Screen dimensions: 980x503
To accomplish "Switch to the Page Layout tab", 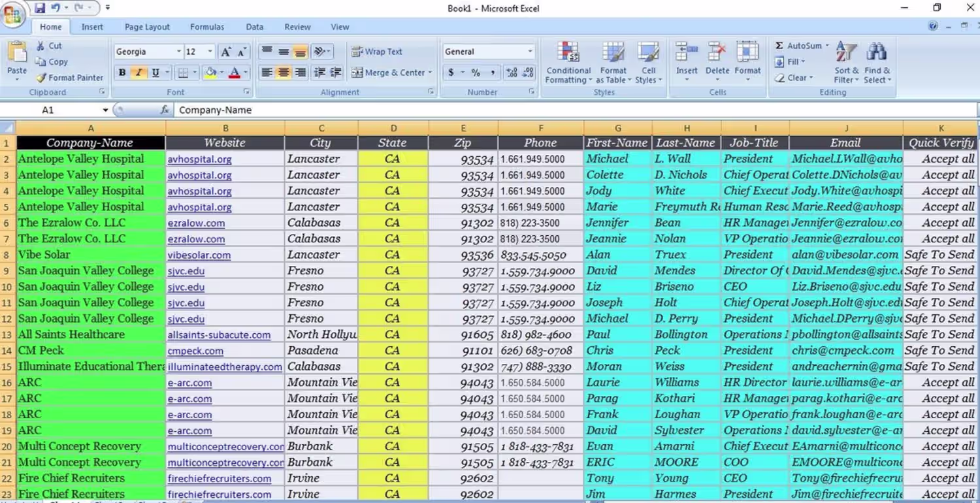I will point(147,27).
